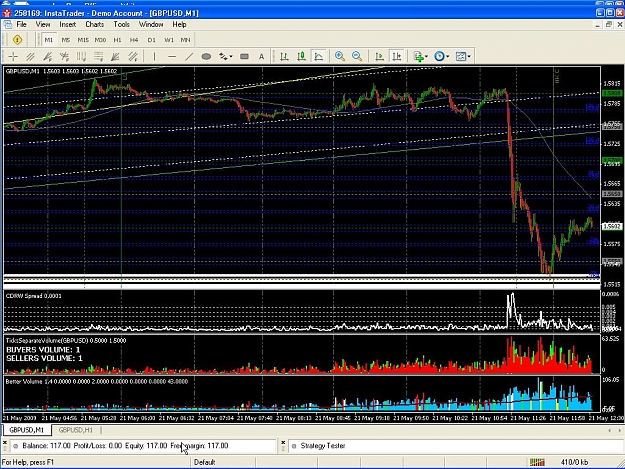Open the View menu
This screenshot has height=469, width=625.
coord(43,24)
